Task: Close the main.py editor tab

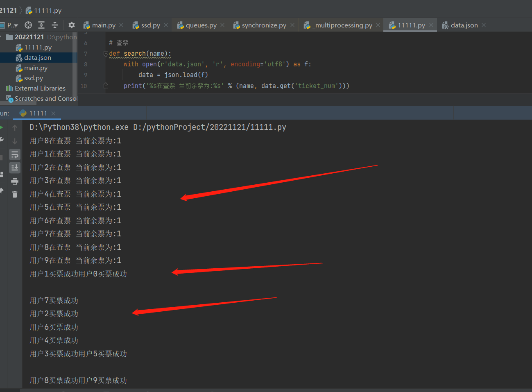Action: click(121, 25)
